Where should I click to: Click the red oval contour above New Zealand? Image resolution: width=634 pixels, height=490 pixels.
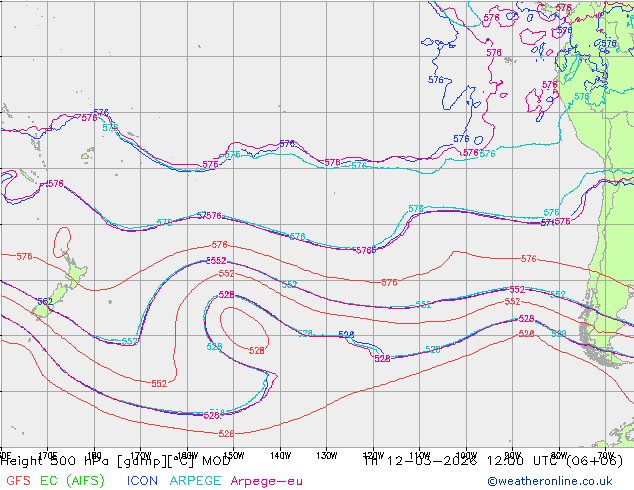pos(62,242)
